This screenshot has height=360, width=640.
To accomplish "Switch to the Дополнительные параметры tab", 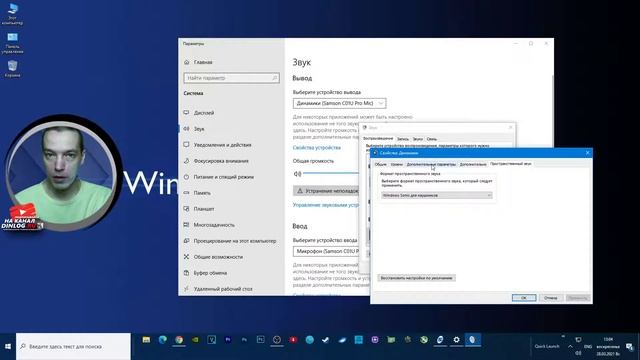I will (431, 164).
